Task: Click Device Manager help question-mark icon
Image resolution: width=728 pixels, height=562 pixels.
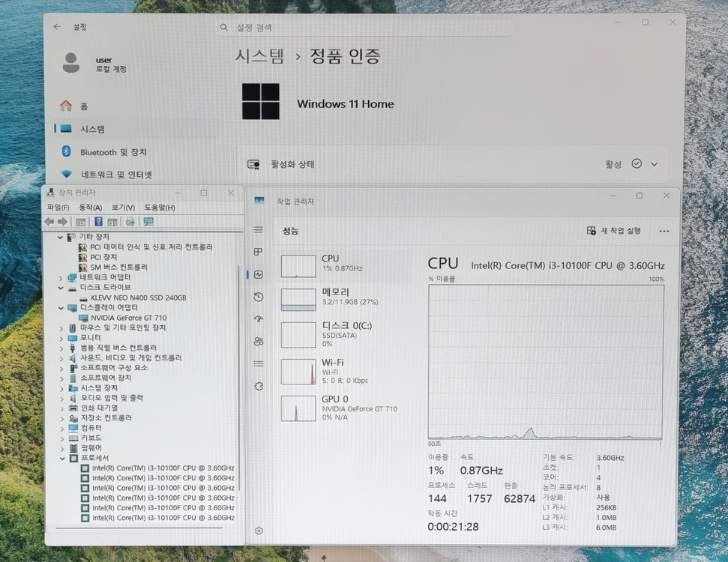Action: [98, 222]
